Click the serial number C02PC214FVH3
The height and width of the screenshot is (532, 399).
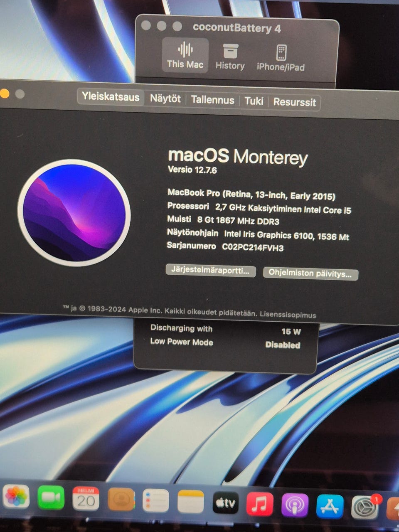tap(253, 247)
